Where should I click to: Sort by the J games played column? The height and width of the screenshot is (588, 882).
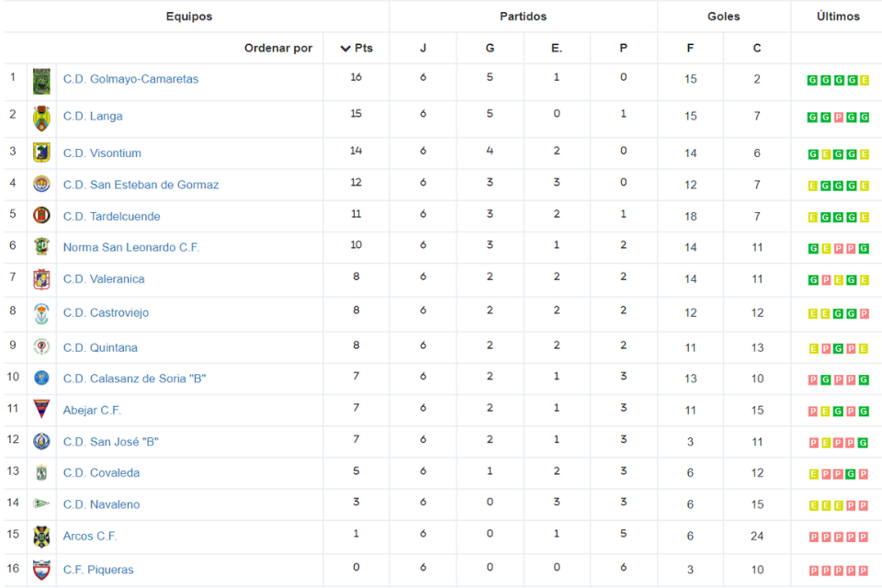coord(423,48)
